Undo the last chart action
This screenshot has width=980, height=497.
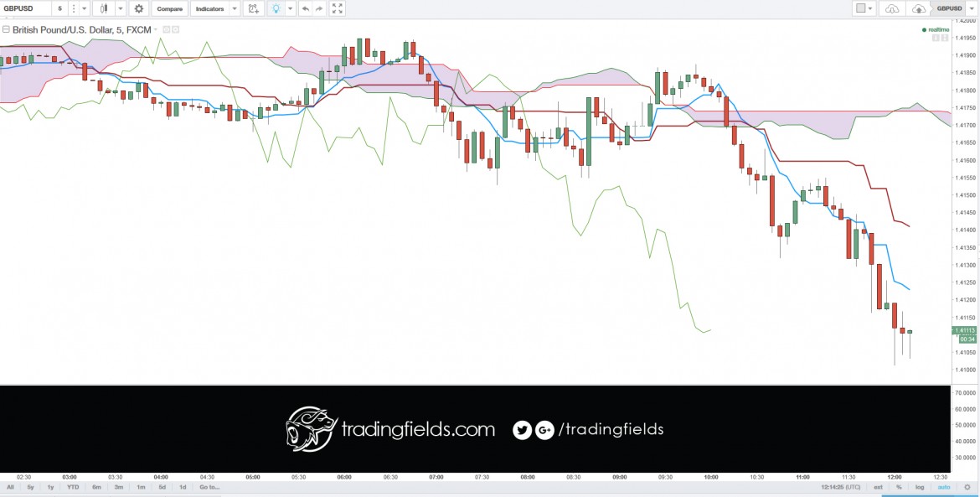click(305, 8)
